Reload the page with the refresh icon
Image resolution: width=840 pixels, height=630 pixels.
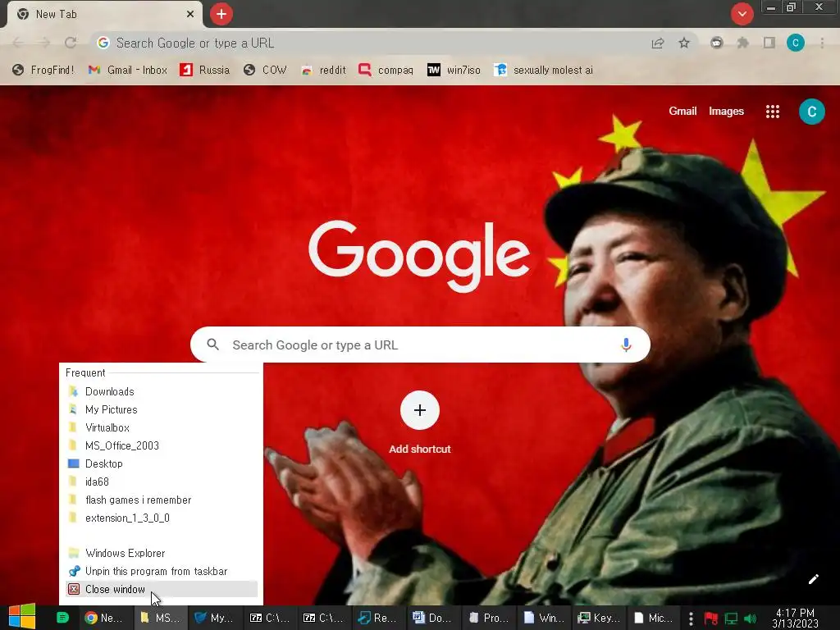71,43
